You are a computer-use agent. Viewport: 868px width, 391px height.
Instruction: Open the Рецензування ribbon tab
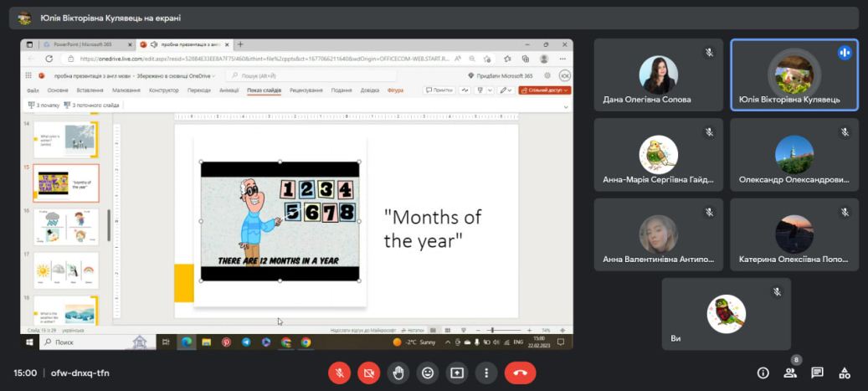point(306,90)
